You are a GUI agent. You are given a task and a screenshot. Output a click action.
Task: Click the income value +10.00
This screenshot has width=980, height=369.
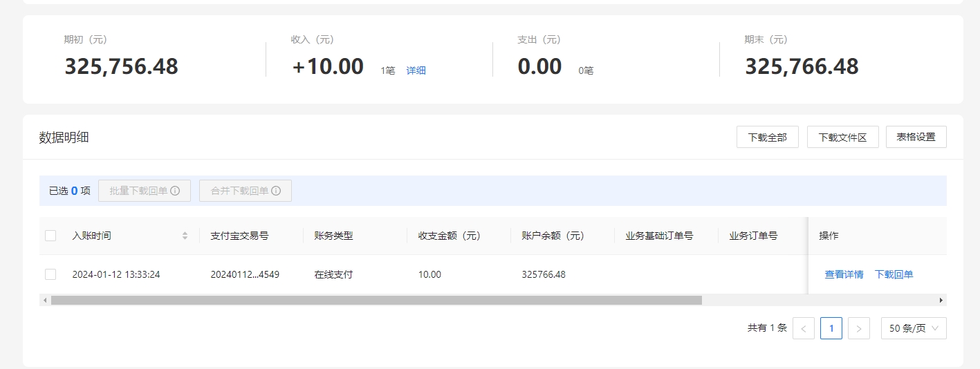(x=328, y=66)
